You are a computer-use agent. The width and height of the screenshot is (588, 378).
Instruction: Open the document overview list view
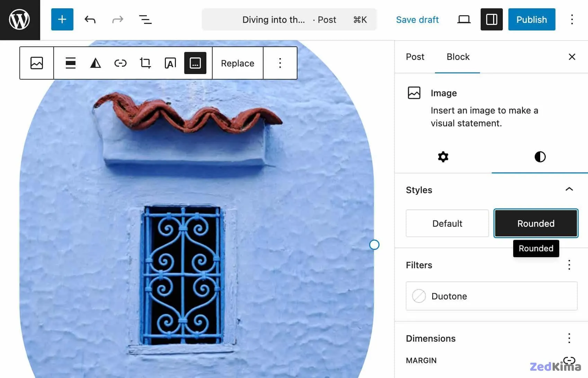[145, 19]
